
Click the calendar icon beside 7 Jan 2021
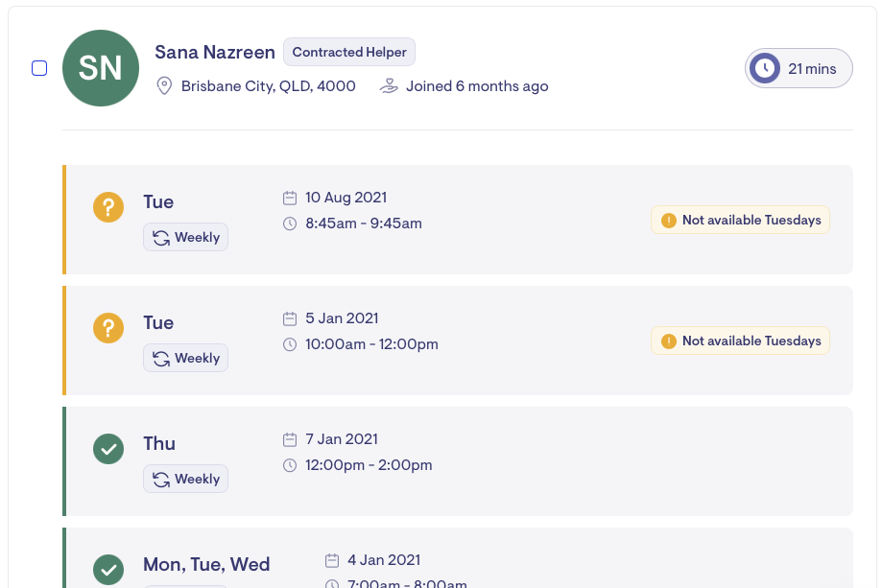click(290, 440)
